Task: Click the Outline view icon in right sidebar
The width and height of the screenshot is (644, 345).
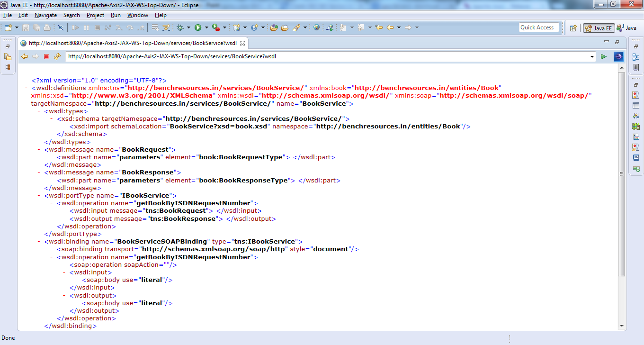Action: tap(635, 57)
